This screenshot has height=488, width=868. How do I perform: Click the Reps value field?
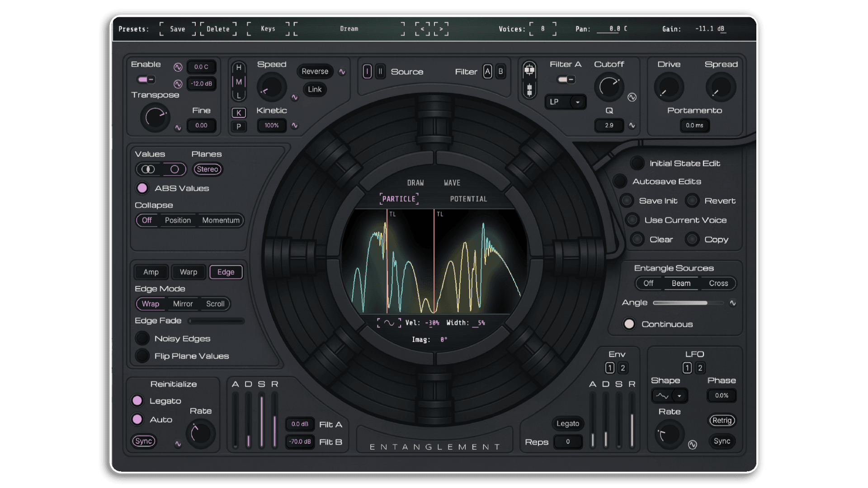pos(568,442)
